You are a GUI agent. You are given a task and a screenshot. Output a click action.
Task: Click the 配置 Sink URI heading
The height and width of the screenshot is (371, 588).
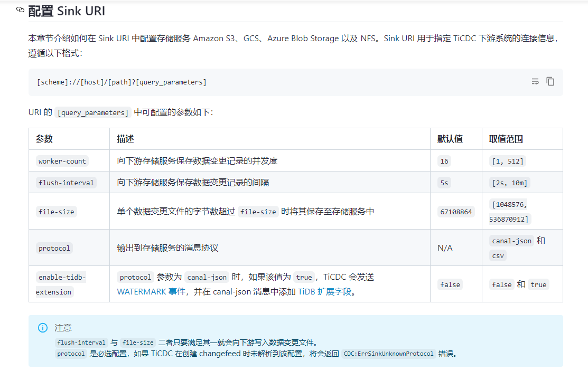pyautogui.click(x=67, y=11)
